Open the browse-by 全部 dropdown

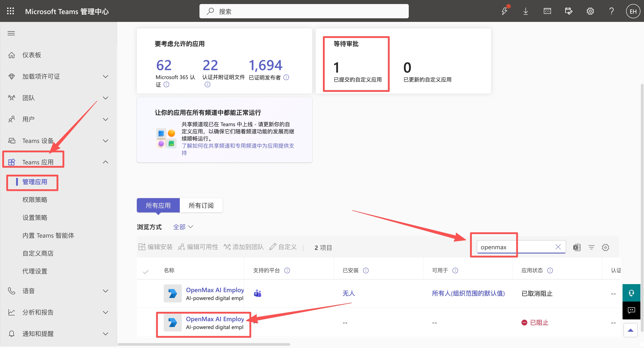[x=183, y=227]
